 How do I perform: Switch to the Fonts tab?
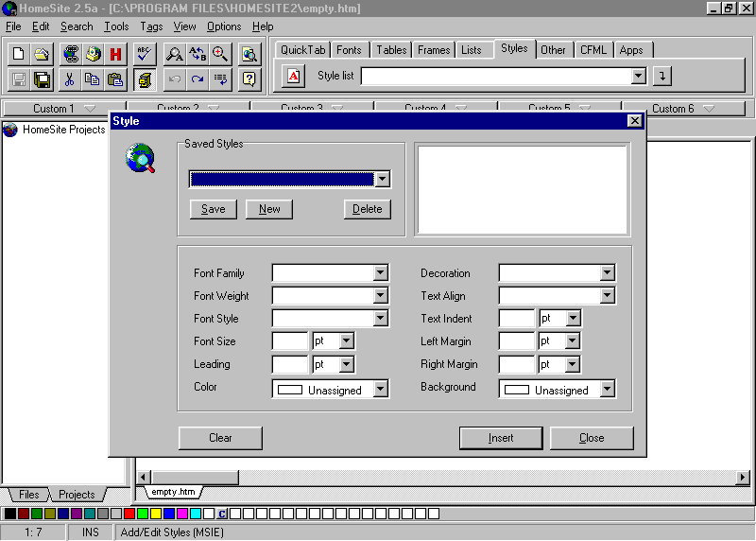[x=349, y=50]
